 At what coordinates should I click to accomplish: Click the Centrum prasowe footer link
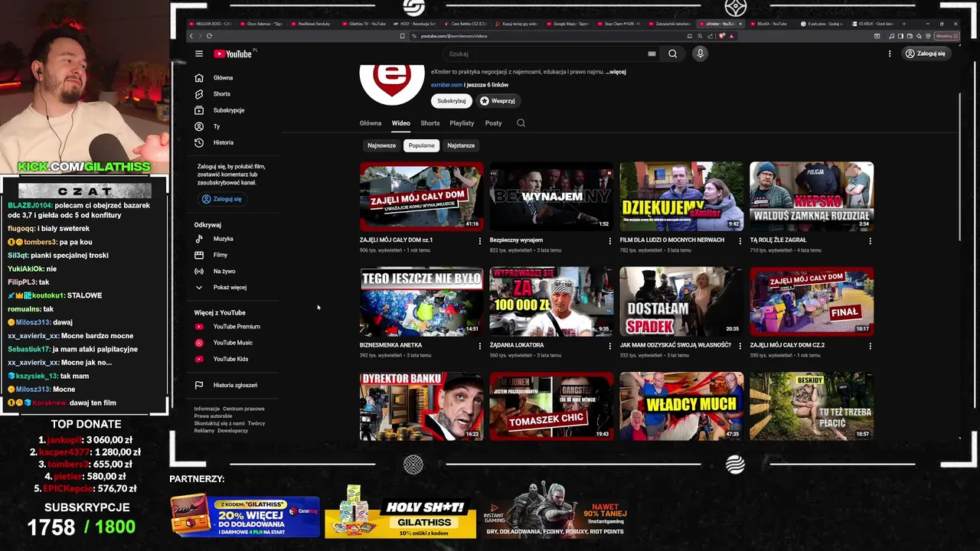coord(243,409)
